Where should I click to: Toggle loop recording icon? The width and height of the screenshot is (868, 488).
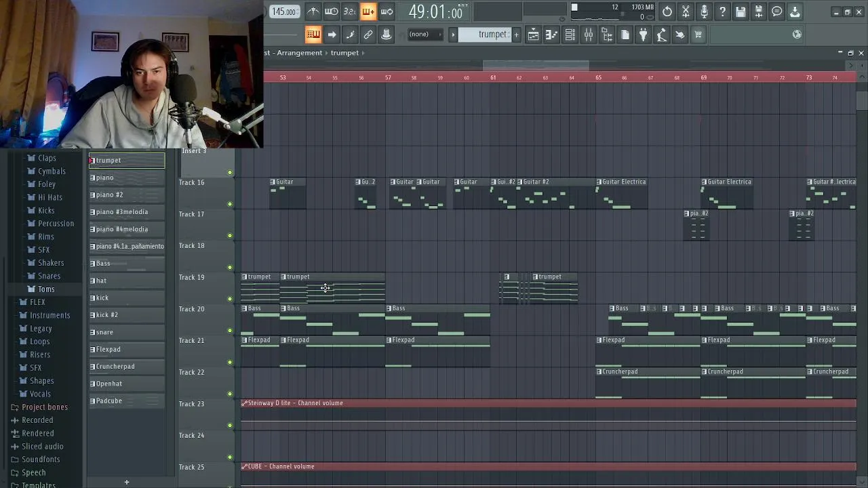coord(387,12)
